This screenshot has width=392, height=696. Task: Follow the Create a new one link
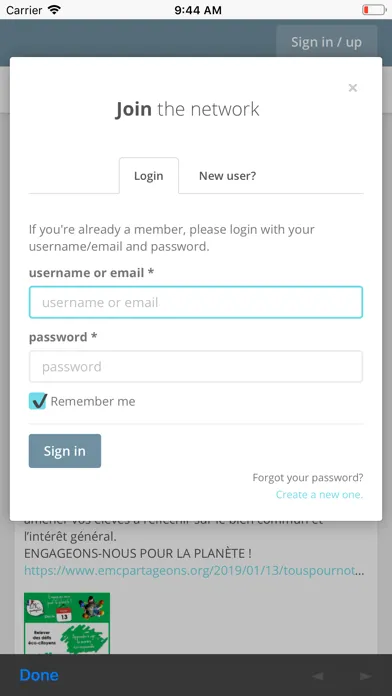(319, 494)
